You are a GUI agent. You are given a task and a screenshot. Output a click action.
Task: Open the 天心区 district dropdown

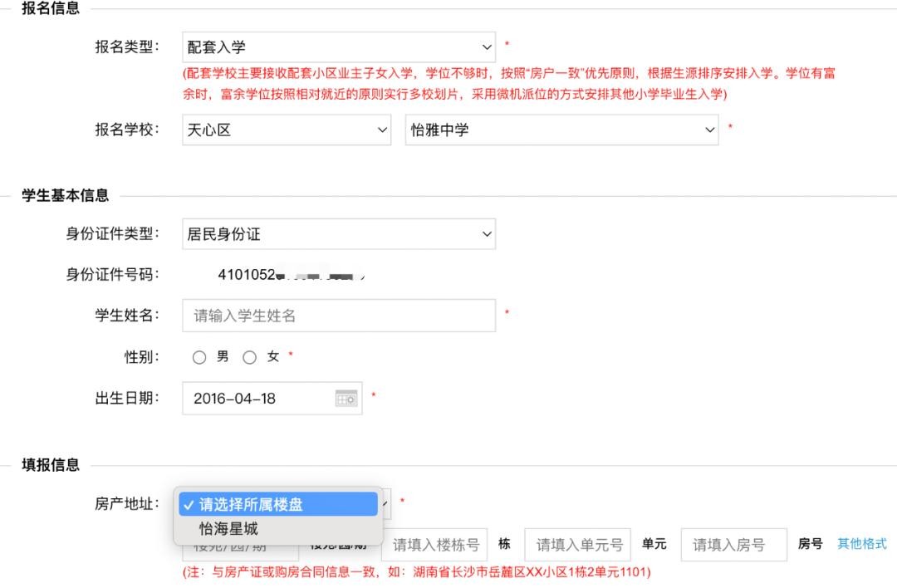coord(286,130)
